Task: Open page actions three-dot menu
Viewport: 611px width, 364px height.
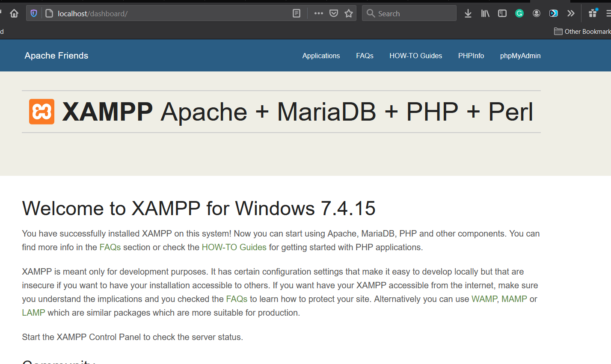Action: click(318, 13)
